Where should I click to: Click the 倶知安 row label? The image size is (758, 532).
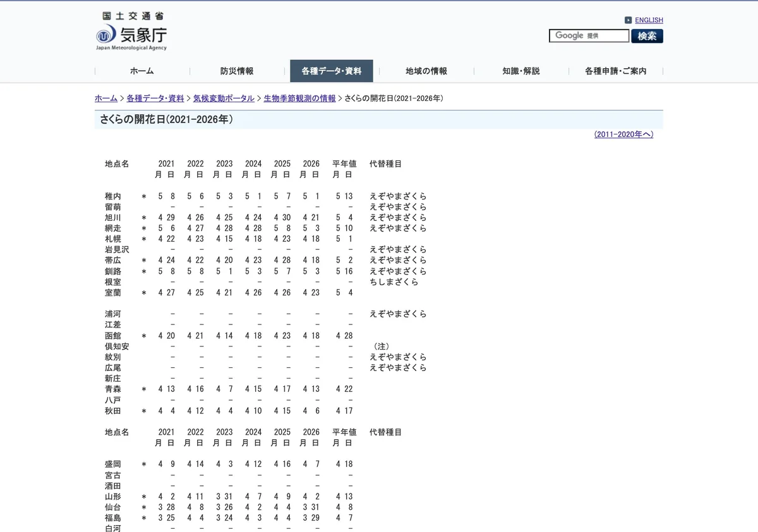point(117,346)
